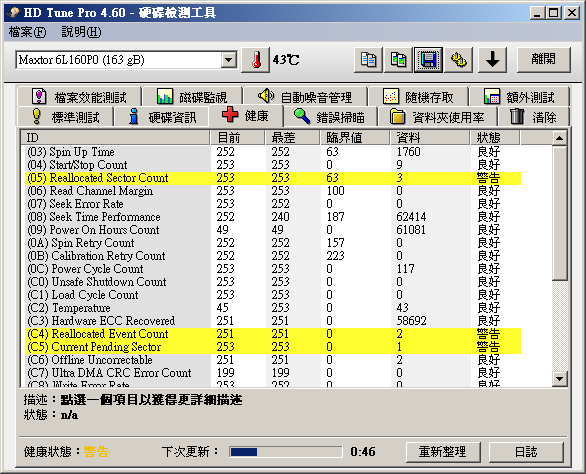Switch to 自動噪音管理 tab

305,97
